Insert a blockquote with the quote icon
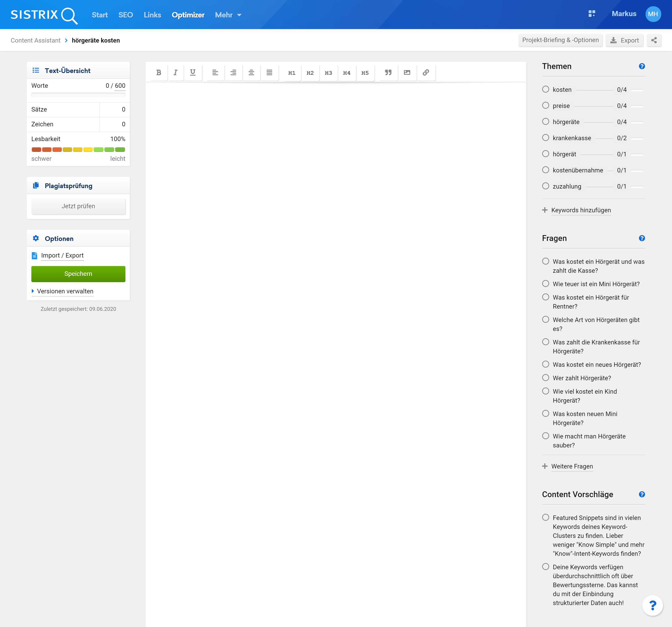Image resolution: width=672 pixels, height=627 pixels. (x=388, y=73)
